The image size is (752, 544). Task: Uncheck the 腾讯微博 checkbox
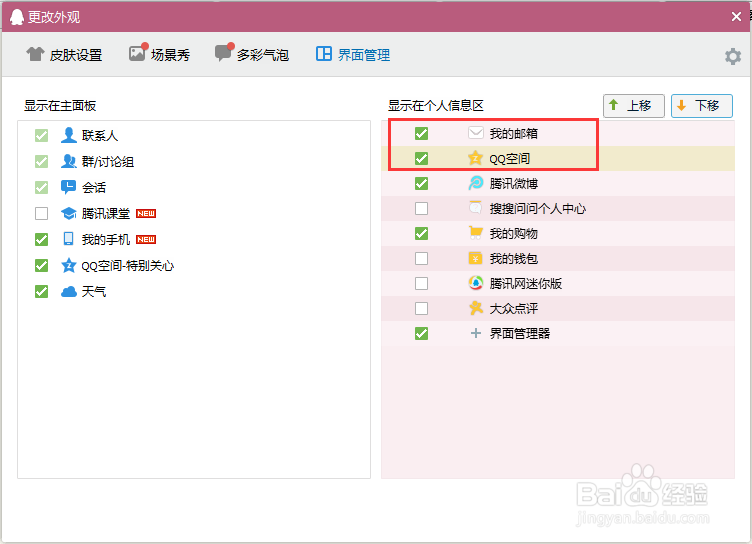tap(422, 183)
